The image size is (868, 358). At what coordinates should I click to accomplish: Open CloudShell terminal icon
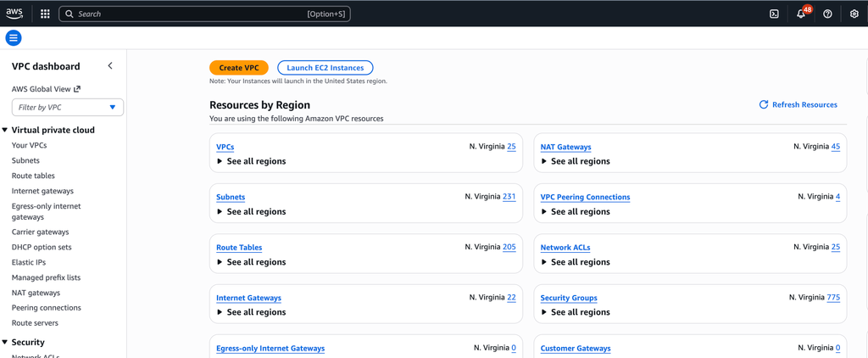pos(775,14)
